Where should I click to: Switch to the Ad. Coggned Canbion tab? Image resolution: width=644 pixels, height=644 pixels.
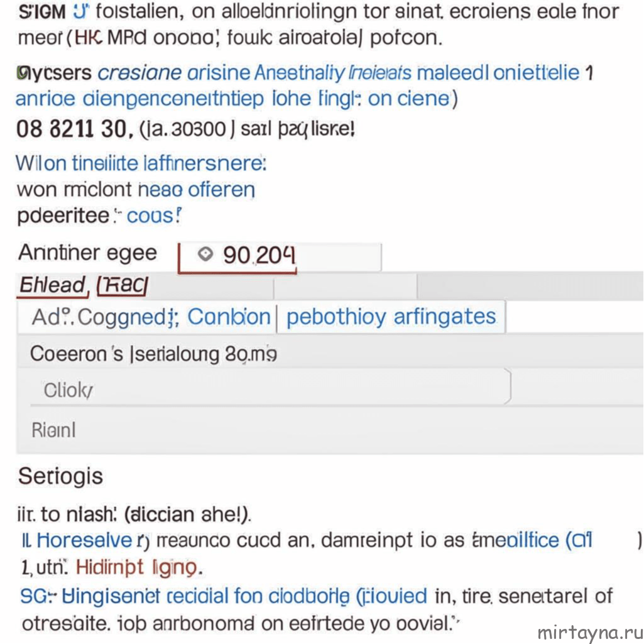click(147, 317)
